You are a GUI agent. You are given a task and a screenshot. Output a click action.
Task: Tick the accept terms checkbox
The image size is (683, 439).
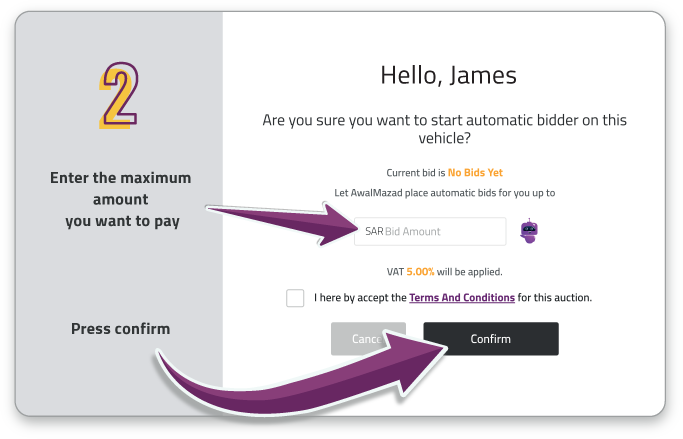coord(295,298)
